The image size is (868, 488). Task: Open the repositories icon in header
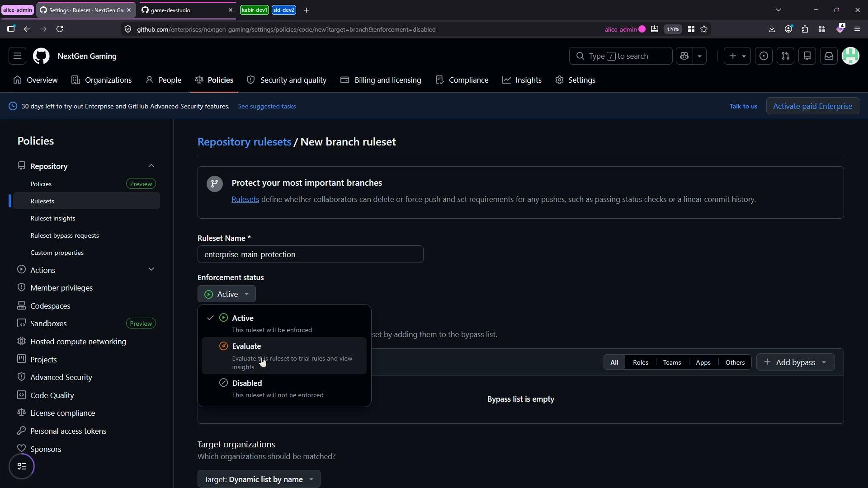(807, 56)
